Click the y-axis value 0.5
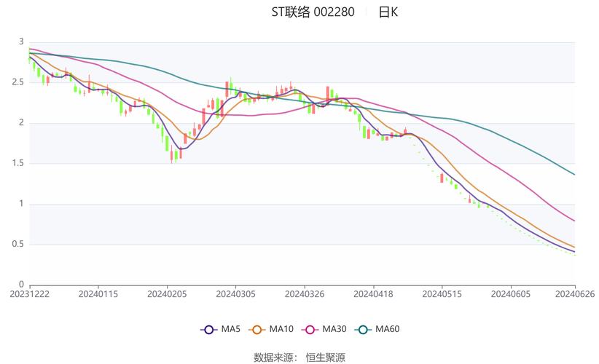Screen dimensions: 599x364 click(x=18, y=244)
